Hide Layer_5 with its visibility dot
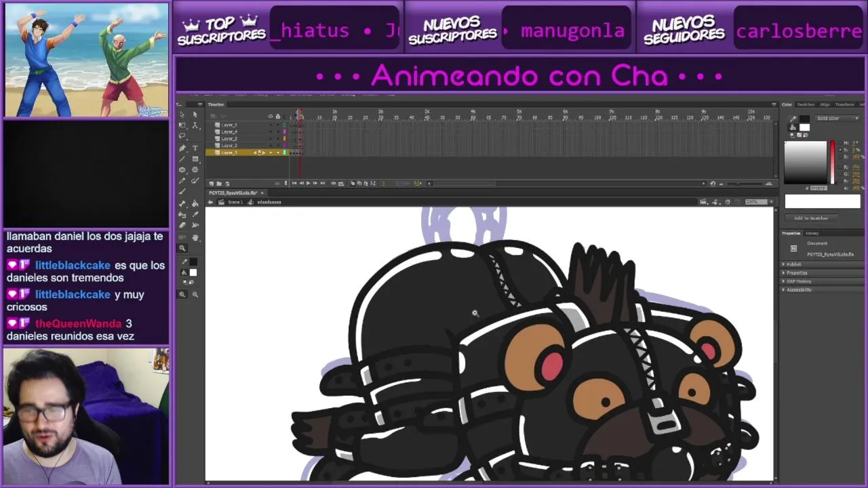This screenshot has width=868, height=488. (x=271, y=125)
